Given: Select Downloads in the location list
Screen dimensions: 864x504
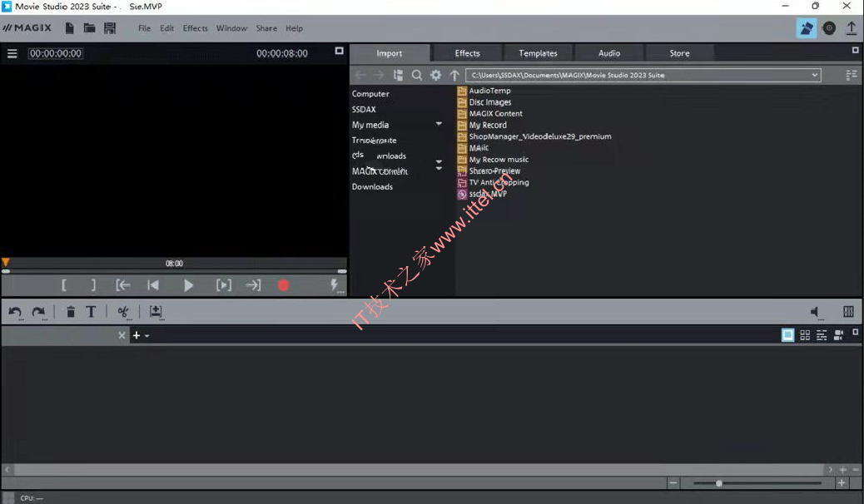Looking at the screenshot, I should click(373, 187).
